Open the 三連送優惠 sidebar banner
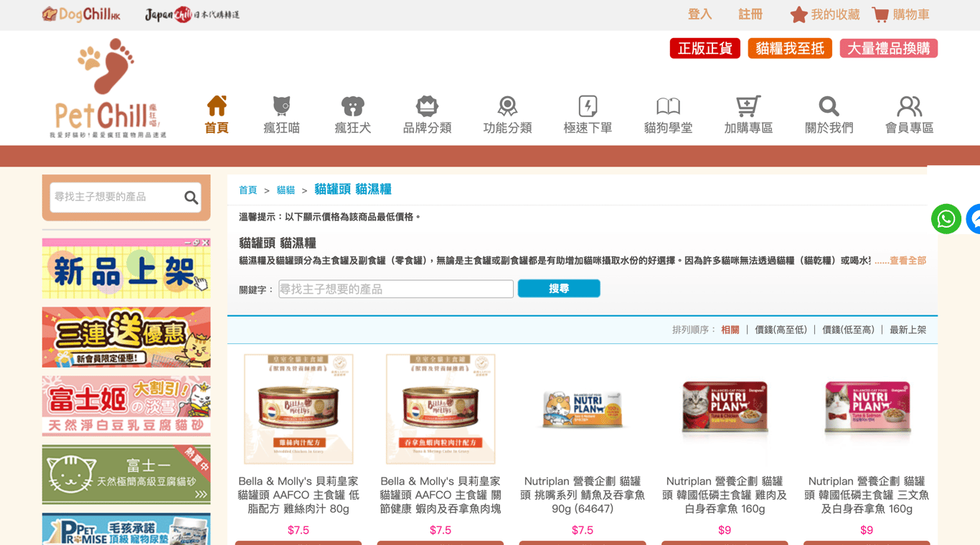Viewport: 980px width, 545px height. (x=126, y=337)
